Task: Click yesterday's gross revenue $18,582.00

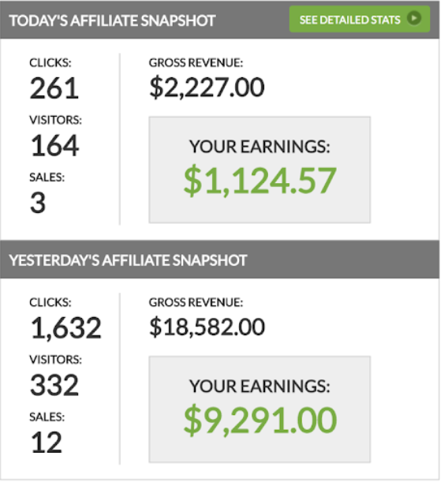Action: coord(207,327)
